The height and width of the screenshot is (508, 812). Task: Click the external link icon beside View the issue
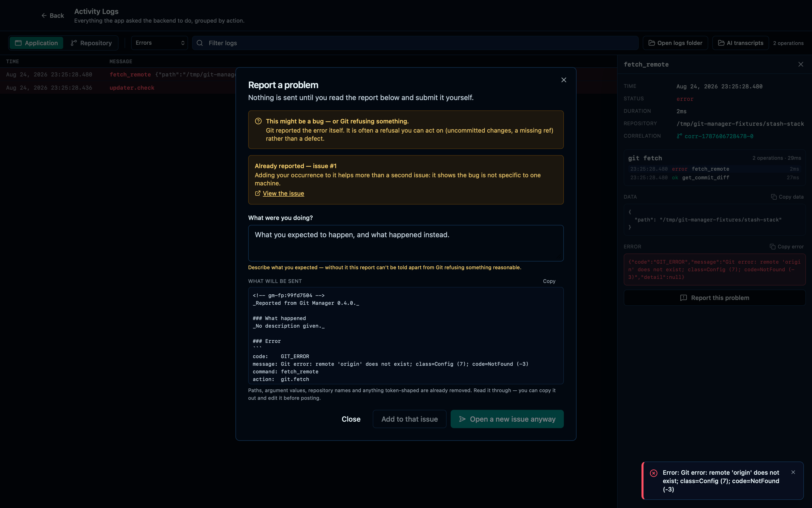point(258,193)
